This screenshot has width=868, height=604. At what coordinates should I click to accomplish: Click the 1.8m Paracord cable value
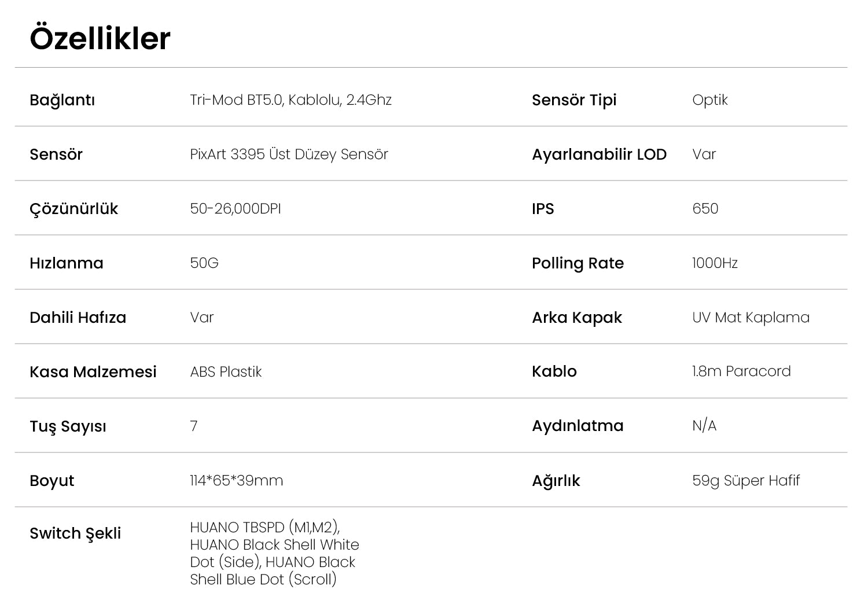pos(741,371)
